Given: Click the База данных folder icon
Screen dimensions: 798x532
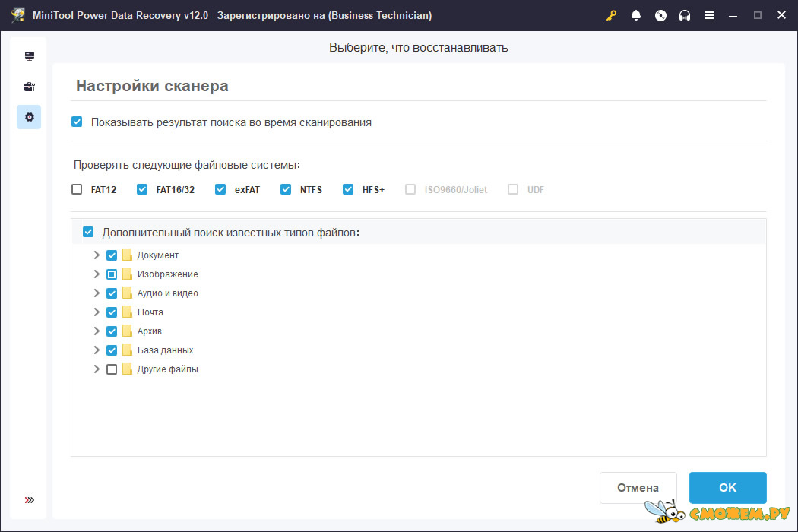Looking at the screenshot, I should pos(127,350).
